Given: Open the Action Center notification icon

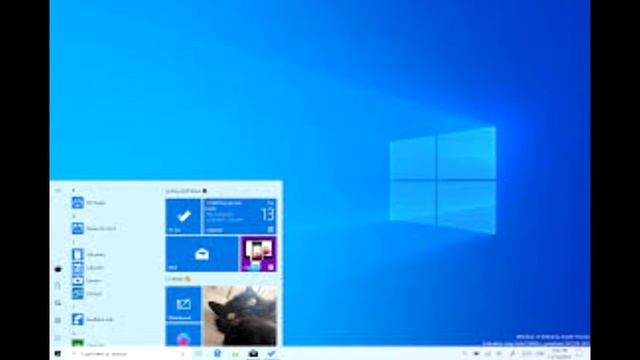Looking at the screenshot, I should coord(580,354).
